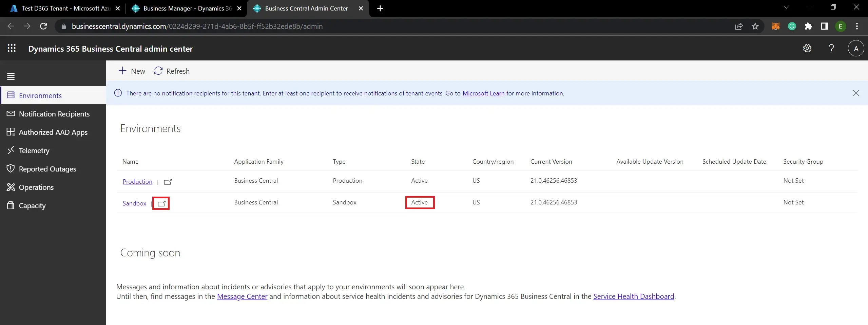This screenshot has height=325, width=868.
Task: Open the app launcher waffle icon
Action: coord(12,48)
